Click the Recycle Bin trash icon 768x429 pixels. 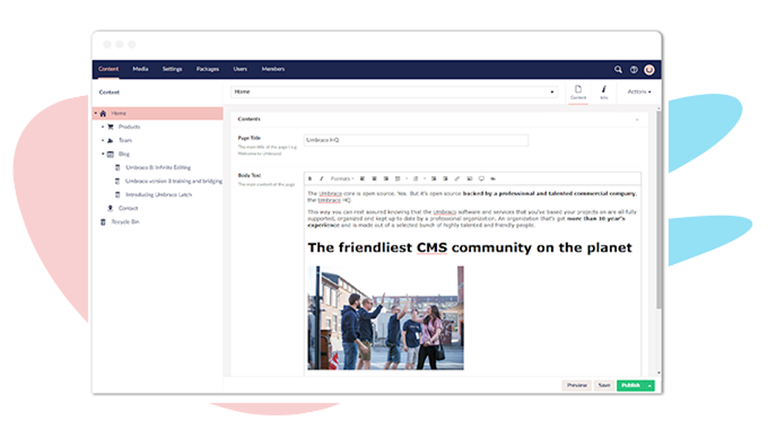tap(103, 222)
